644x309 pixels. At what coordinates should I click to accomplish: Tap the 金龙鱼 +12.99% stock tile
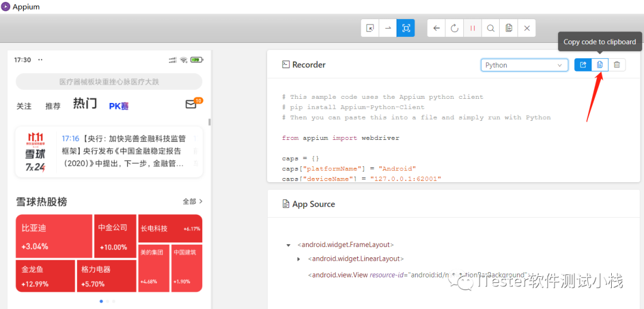tap(45, 276)
